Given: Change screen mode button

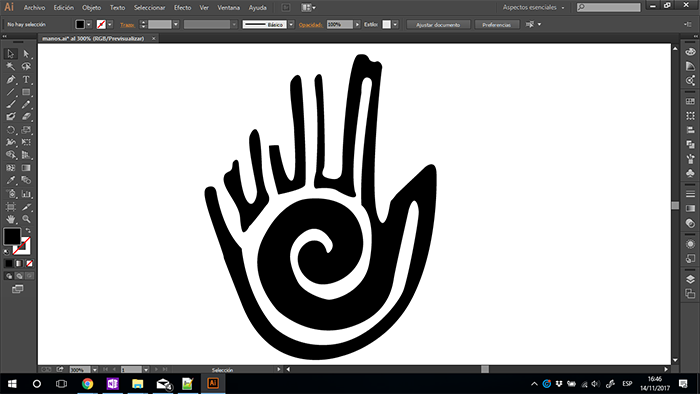Looking at the screenshot, I should click(18, 289).
